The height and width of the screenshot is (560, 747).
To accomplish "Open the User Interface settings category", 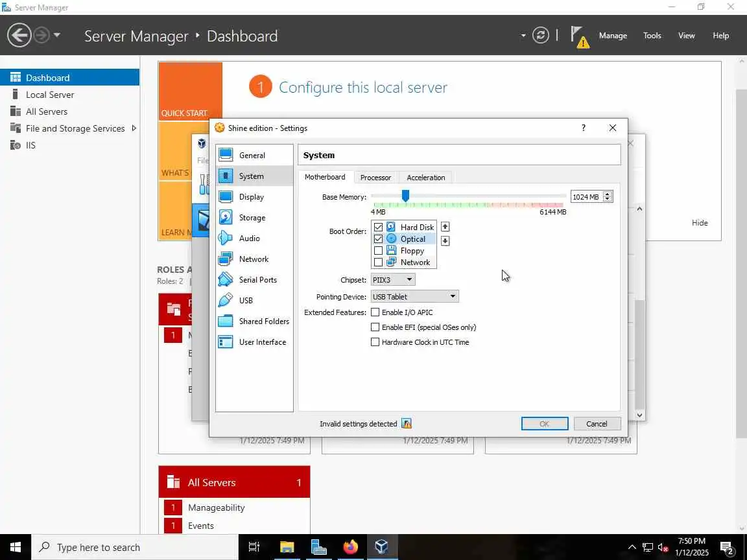I will point(254,342).
